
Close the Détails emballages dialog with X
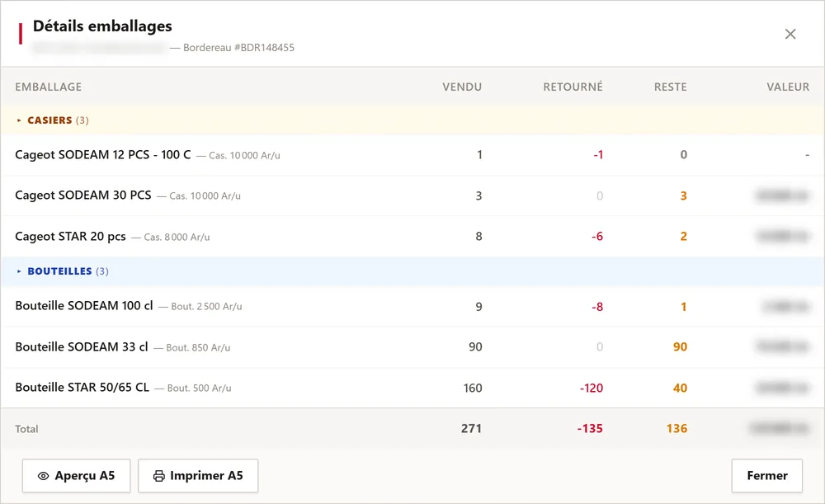coord(790,34)
